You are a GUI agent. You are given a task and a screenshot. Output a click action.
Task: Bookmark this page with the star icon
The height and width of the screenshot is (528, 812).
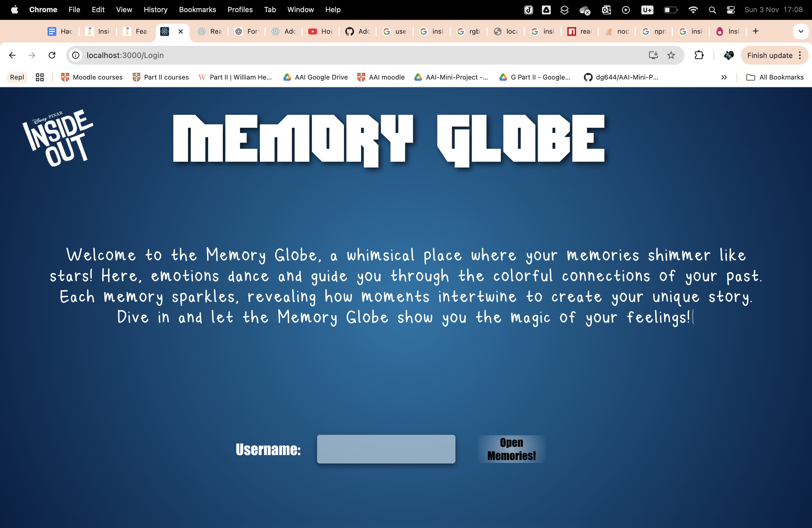(671, 55)
